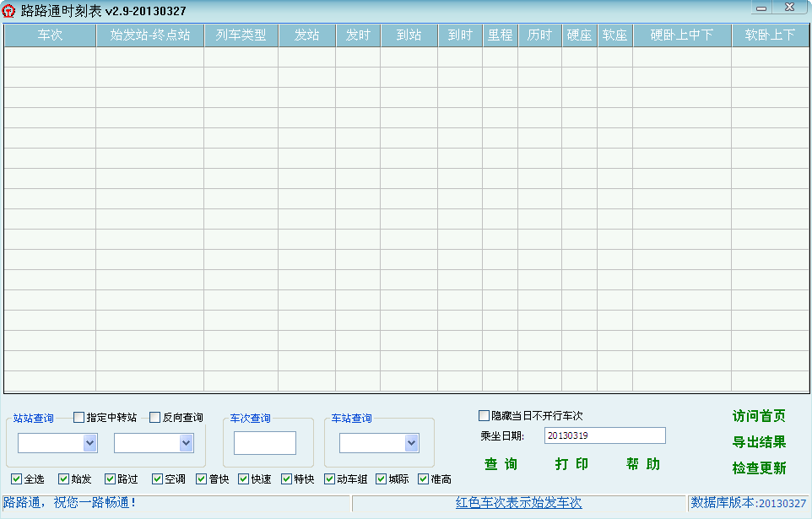Enable 反向查询 checkbox
This screenshot has height=519, width=812.
[154, 417]
